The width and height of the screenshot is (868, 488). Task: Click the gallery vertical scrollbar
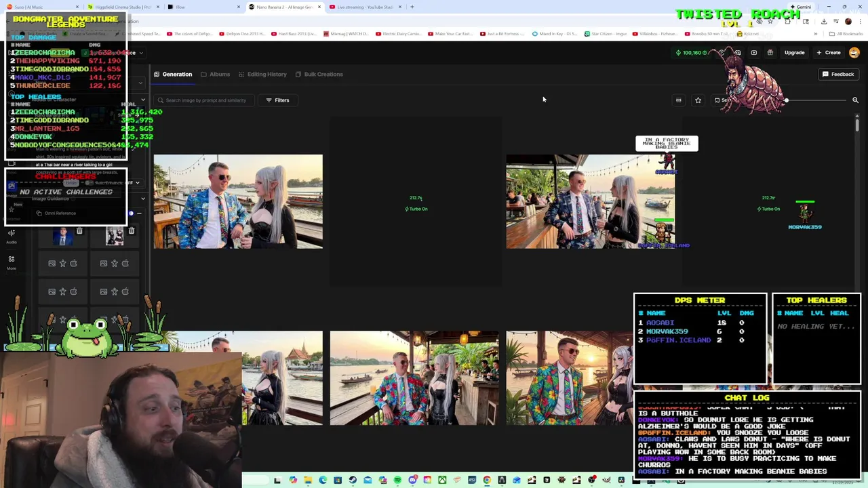coord(857,125)
